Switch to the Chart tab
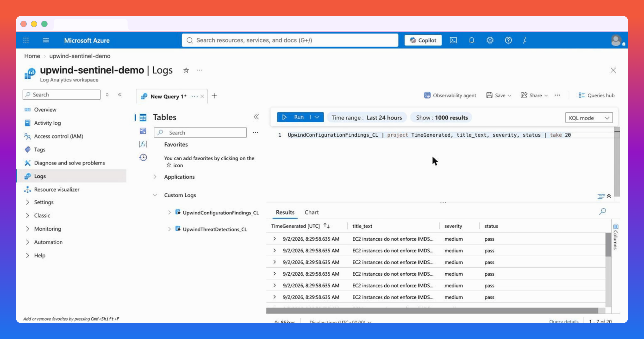The image size is (644, 339). point(312,212)
